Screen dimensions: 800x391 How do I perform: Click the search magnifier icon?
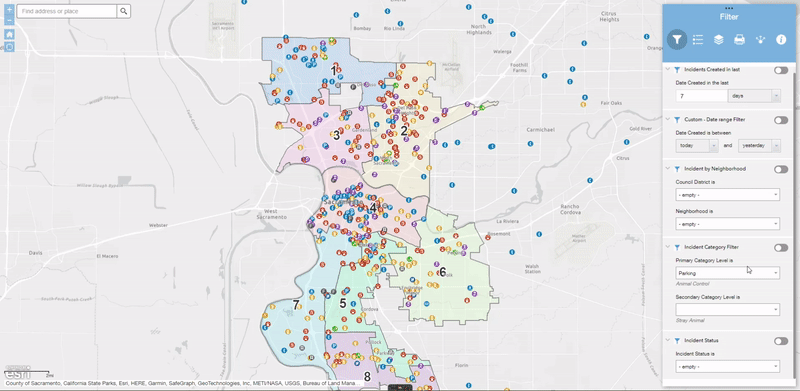(x=123, y=11)
